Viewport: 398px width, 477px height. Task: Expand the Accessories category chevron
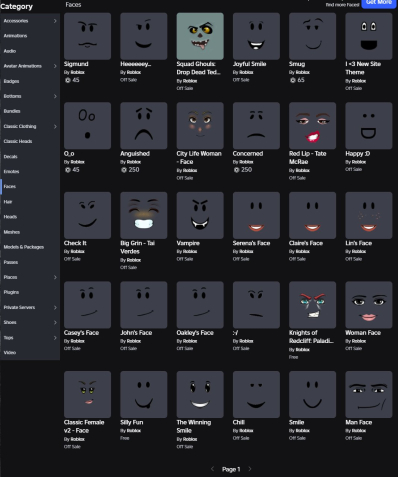click(x=55, y=21)
